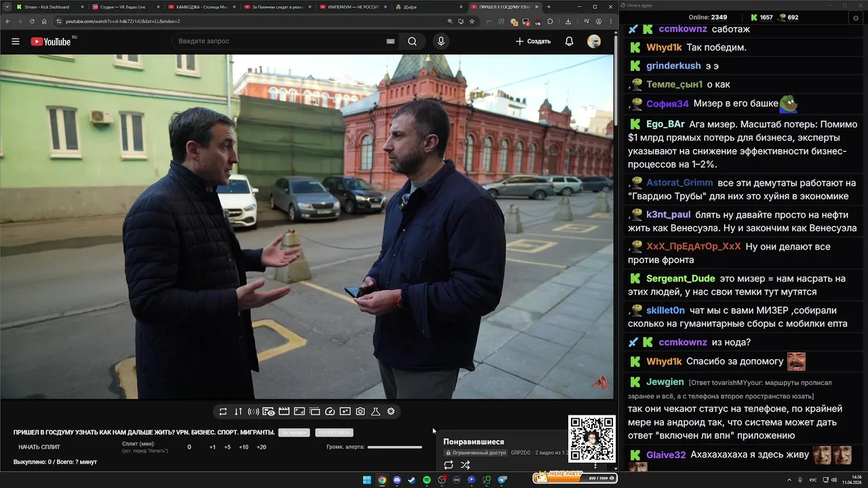The image size is (868, 488).
Task: Adjust the Громк. алерта volume slider
Action: click(395, 447)
